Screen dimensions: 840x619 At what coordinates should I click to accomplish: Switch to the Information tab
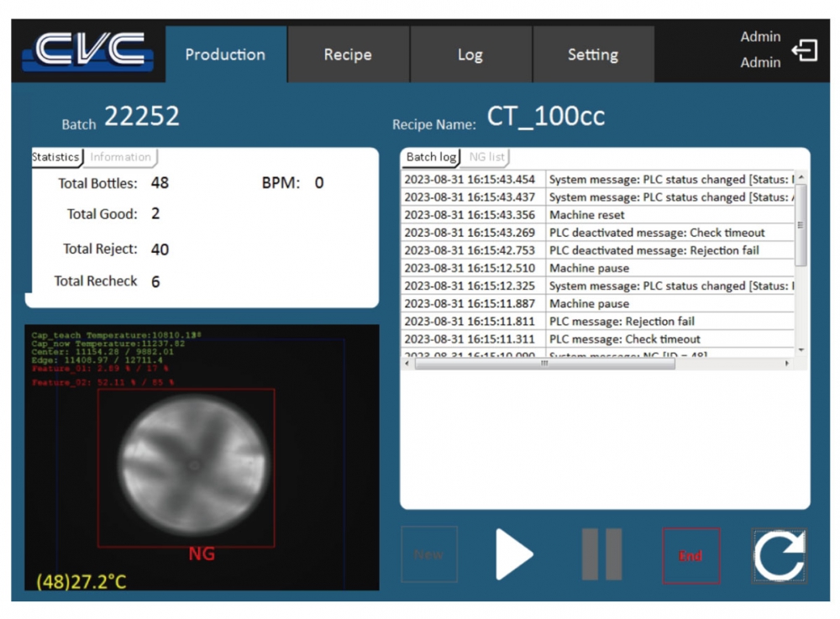tap(121, 157)
